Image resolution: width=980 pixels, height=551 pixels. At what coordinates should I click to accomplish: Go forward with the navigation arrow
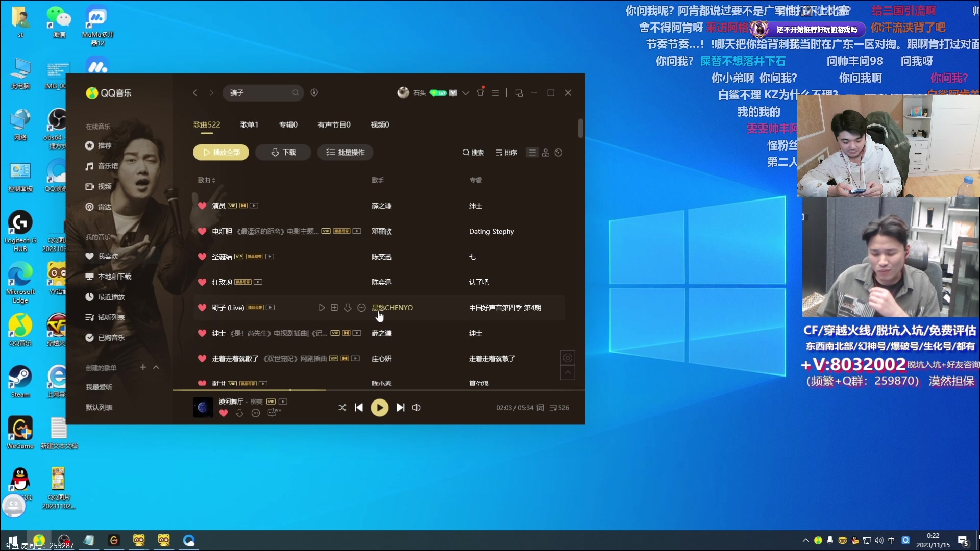coord(211,93)
